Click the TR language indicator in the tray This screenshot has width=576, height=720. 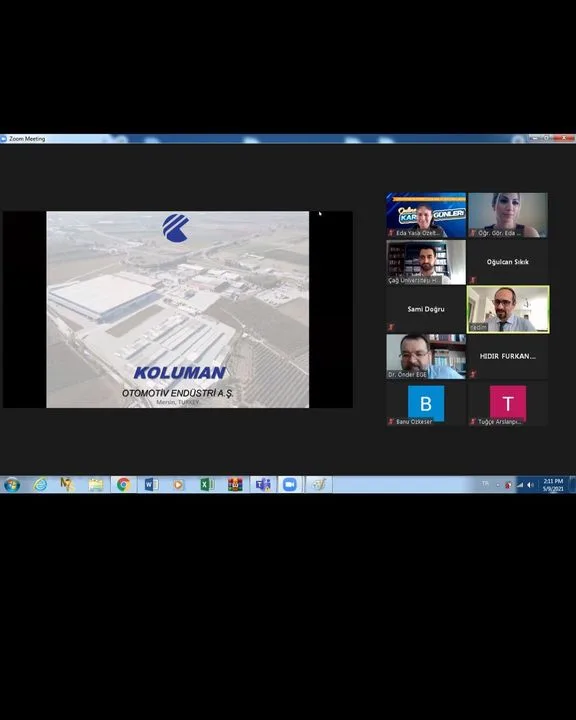(485, 484)
